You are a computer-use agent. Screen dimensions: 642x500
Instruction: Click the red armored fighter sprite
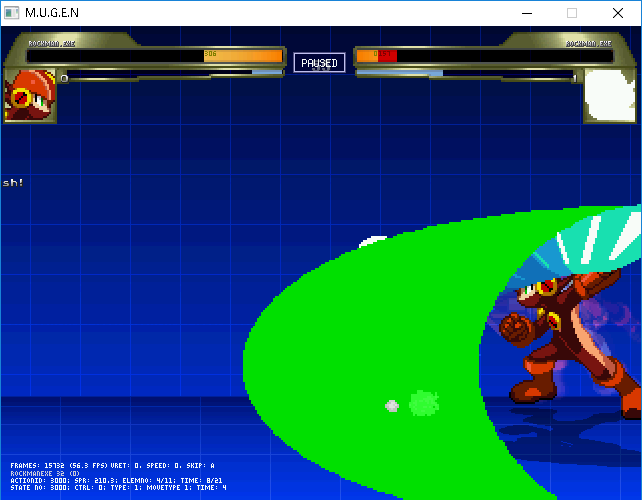570,346
